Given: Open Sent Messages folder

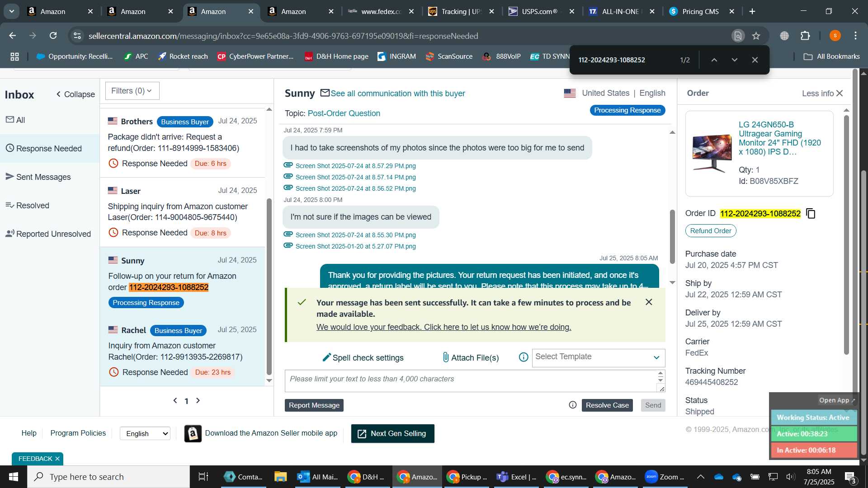Looking at the screenshot, I should pyautogui.click(x=50, y=177).
